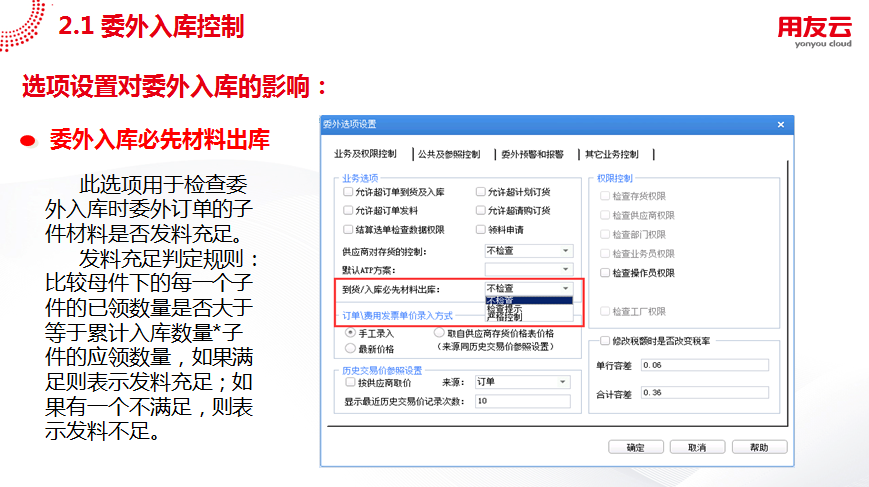This screenshot has height=487, width=869.
Task: Toggle 检查操作员权限 checkbox
Action: pos(605,273)
